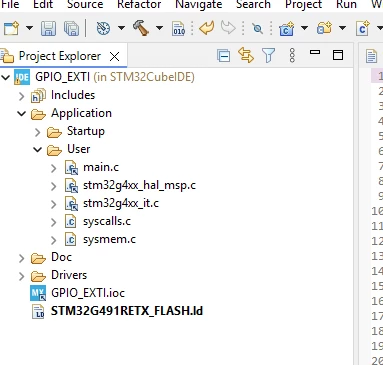Open dropdown beside new source folder icon
383x365 pixels.
coord(342,28)
